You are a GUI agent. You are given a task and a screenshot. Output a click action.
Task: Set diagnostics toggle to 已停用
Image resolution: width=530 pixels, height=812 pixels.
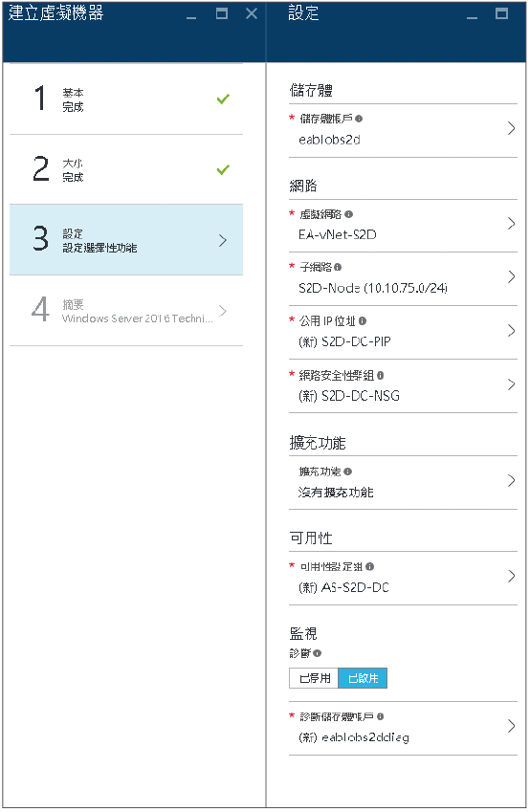coord(314,678)
